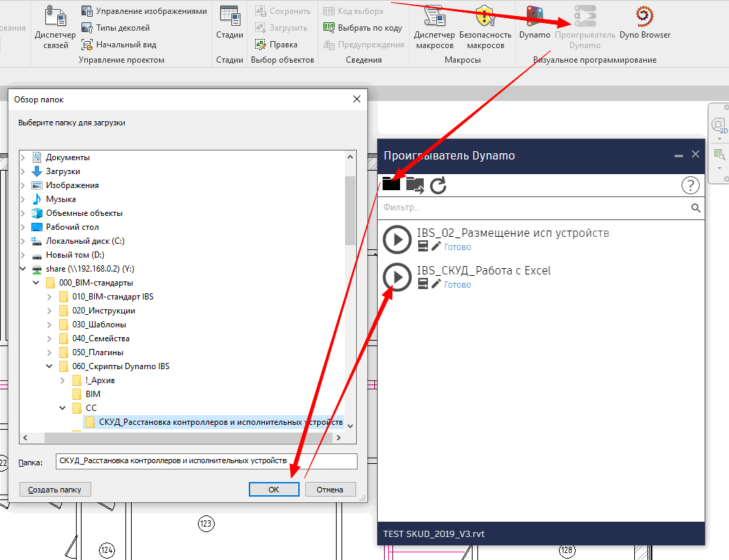The image size is (729, 560).
Task: Click Отмена in folder dialog
Action: pos(330,490)
